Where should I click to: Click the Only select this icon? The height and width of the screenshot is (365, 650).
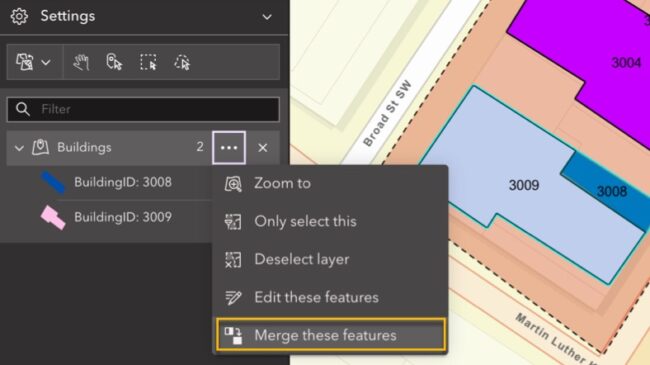point(233,221)
